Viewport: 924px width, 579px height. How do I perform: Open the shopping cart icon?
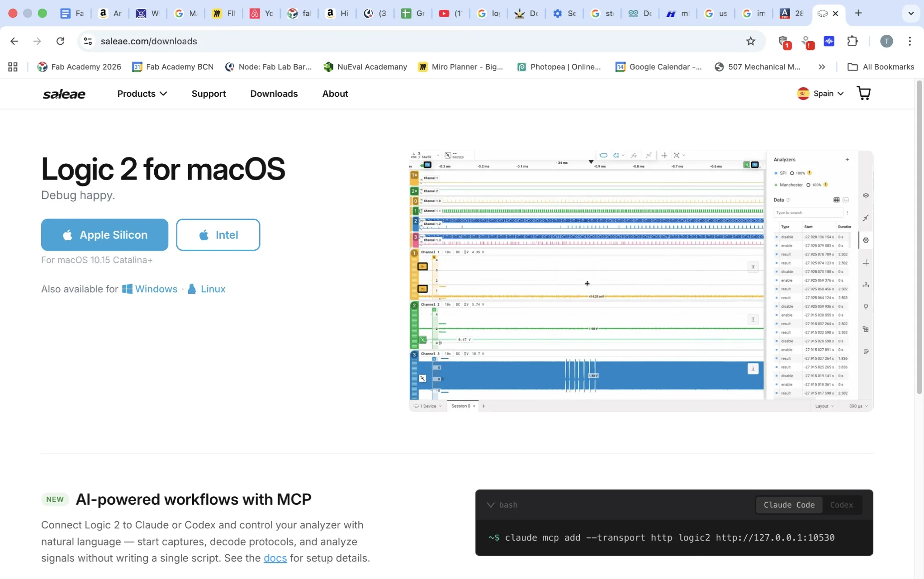coord(863,93)
